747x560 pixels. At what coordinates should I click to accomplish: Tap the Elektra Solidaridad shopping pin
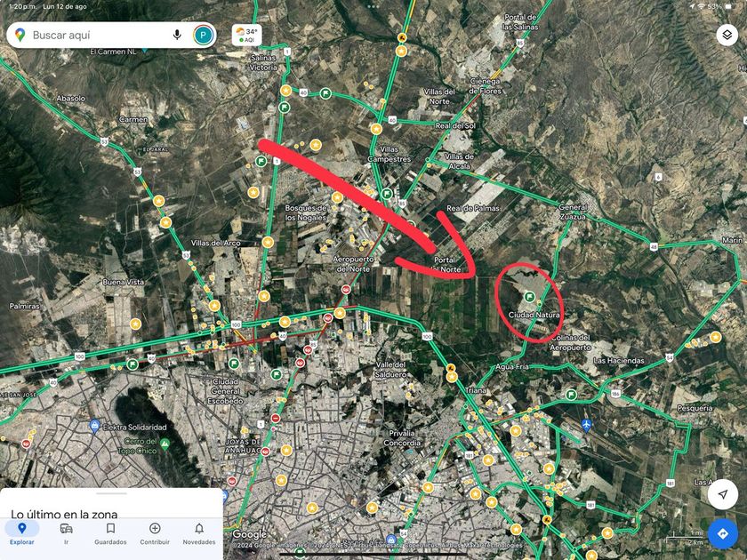coord(94,425)
